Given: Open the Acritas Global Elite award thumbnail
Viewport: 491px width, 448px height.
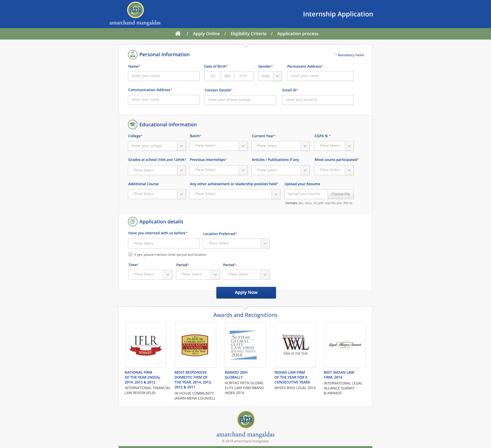Looking at the screenshot, I should 245,345.
